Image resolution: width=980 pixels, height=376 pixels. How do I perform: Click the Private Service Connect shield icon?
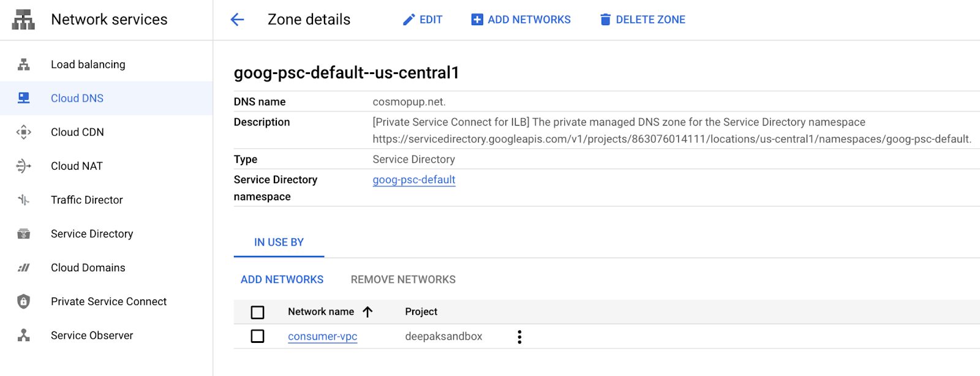click(24, 301)
